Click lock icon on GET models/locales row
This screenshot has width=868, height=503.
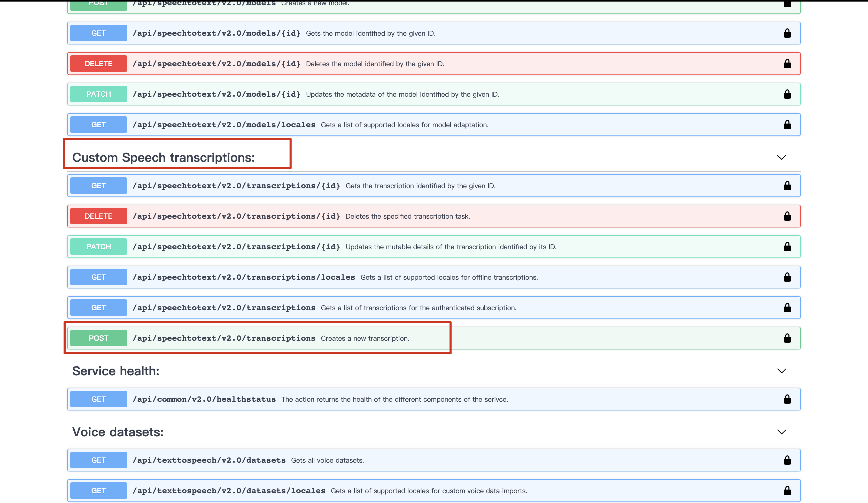tap(787, 125)
